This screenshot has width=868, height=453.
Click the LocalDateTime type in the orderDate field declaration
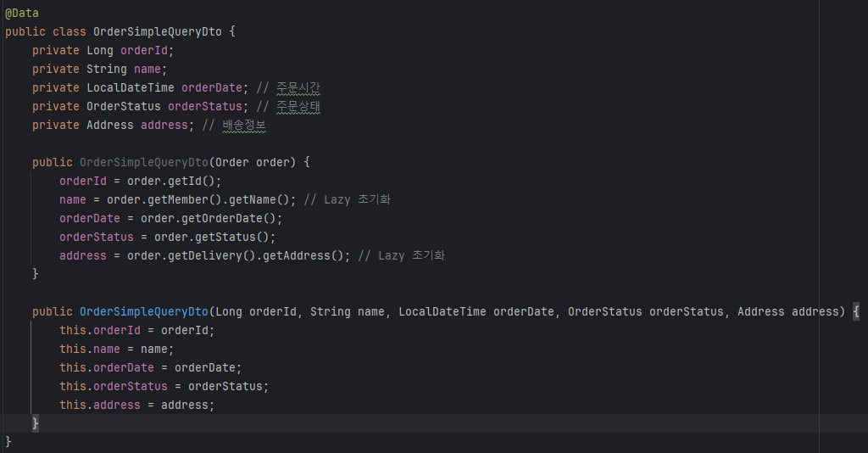pos(130,87)
